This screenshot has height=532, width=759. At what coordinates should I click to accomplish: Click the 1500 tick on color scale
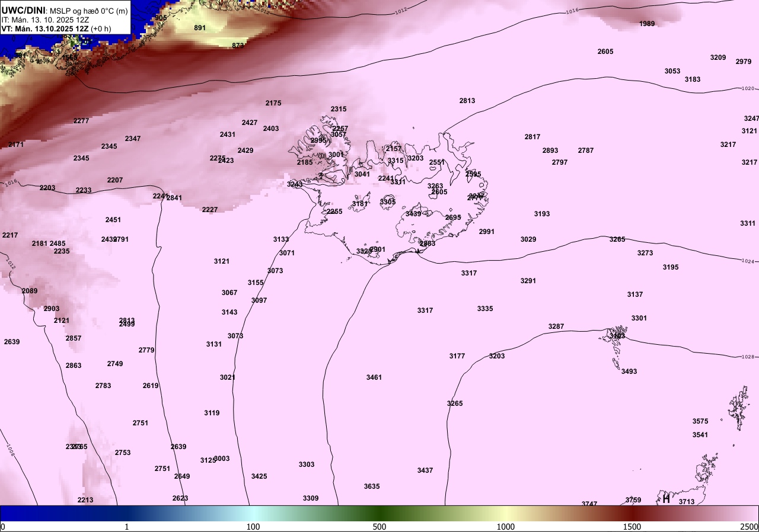632,527
